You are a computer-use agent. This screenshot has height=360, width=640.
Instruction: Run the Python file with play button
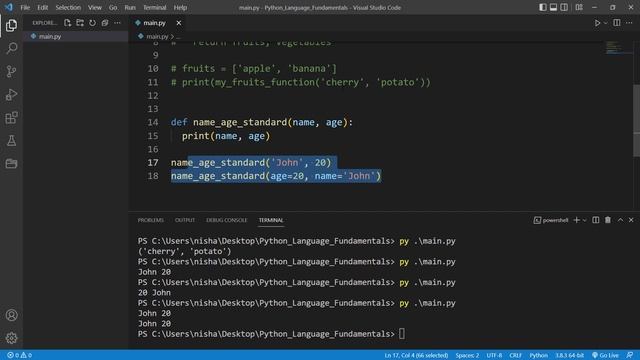pyautogui.click(x=597, y=23)
